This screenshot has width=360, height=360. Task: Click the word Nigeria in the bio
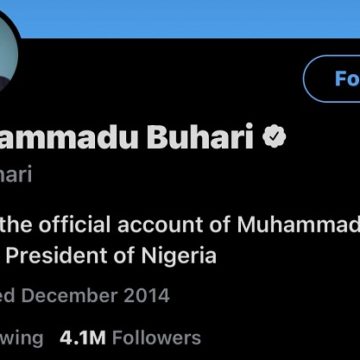pos(179,256)
